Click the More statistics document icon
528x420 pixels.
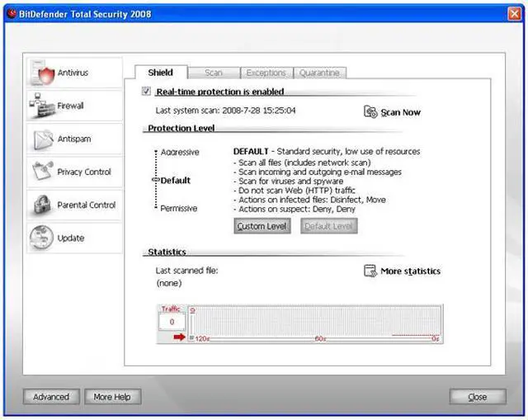coord(370,271)
